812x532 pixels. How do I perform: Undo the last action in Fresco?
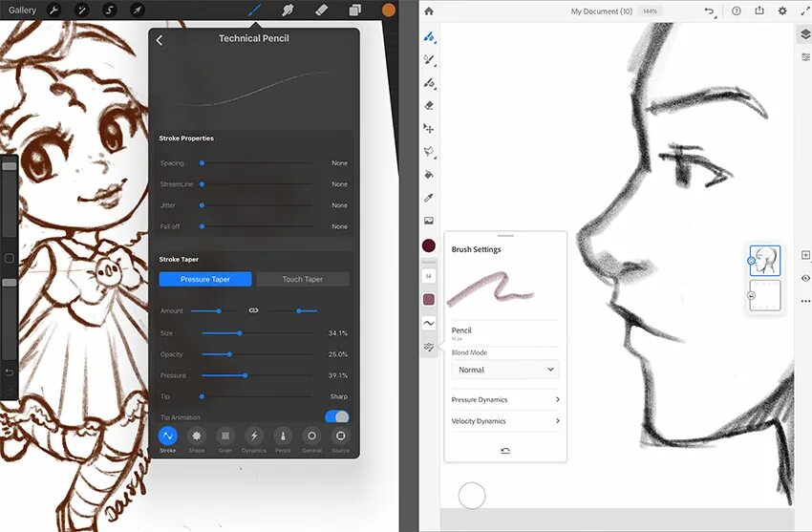click(x=710, y=11)
